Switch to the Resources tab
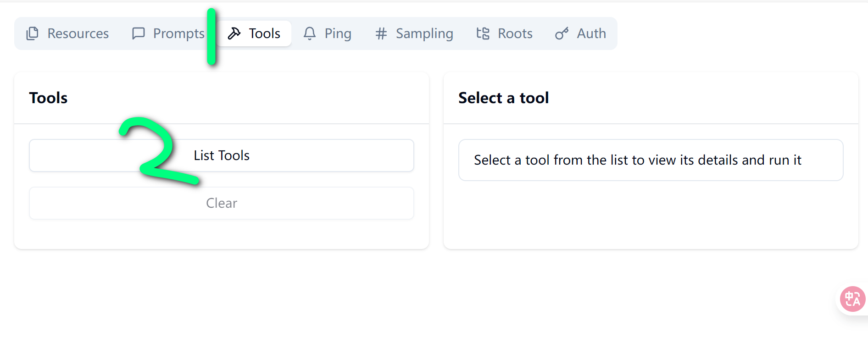Screen dimensions: 868x343 point(78,33)
